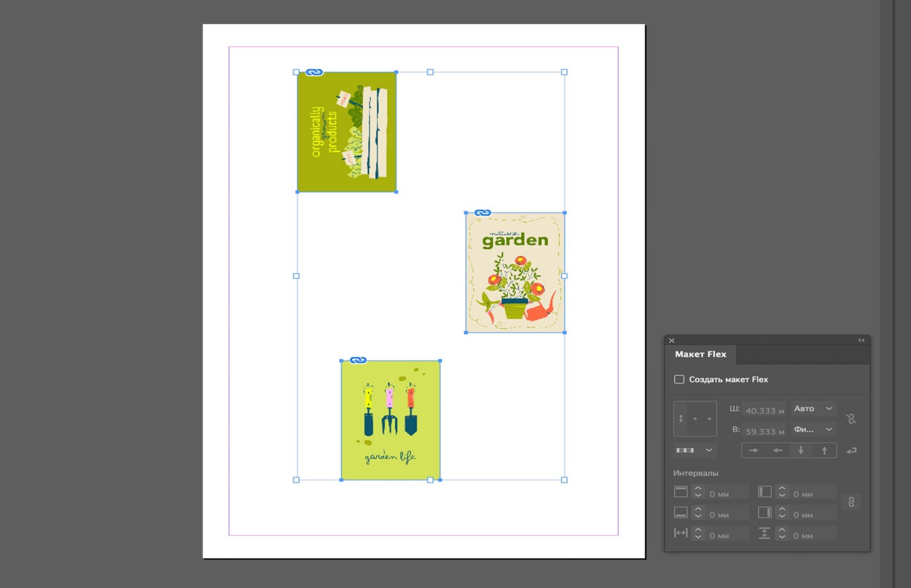Switch to the Макет Flex tab

pyautogui.click(x=700, y=354)
